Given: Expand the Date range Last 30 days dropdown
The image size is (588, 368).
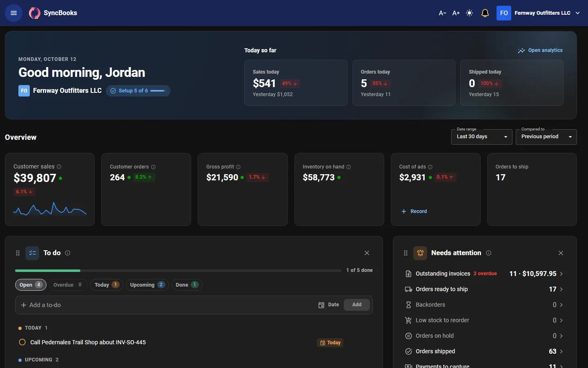Looking at the screenshot, I should [x=482, y=137].
